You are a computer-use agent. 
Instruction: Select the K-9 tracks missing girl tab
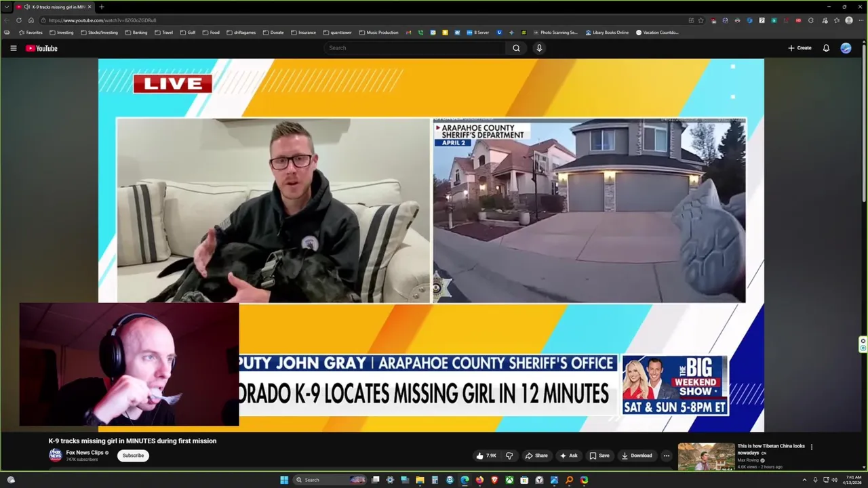coord(54,7)
